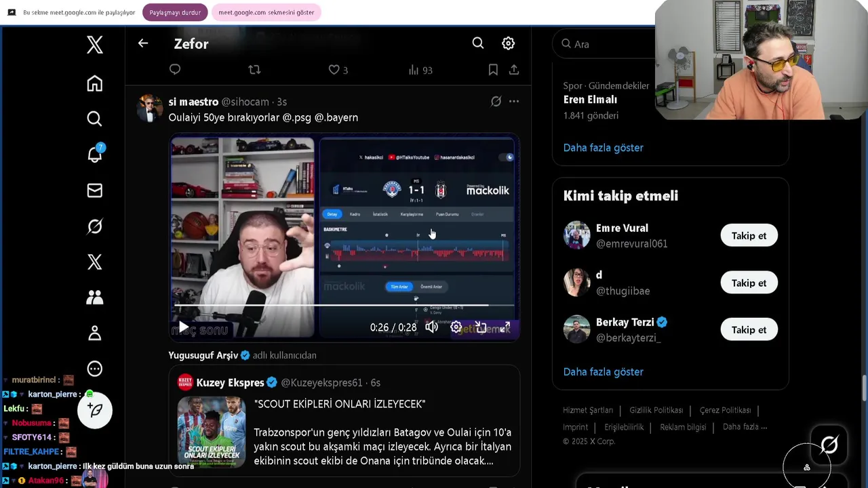Show more who-to-follow suggestions
The height and width of the screenshot is (488, 868).
(x=603, y=371)
